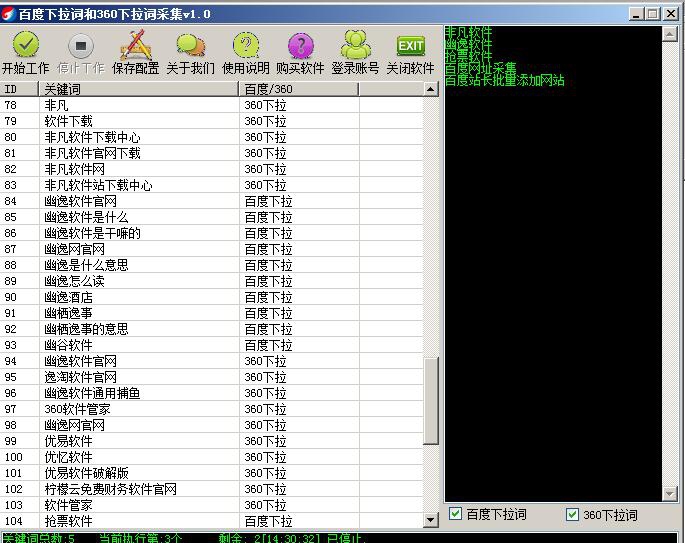685x543 pixels.
Task: Select the row 幽栖逸事的意思
Action: pos(211,329)
